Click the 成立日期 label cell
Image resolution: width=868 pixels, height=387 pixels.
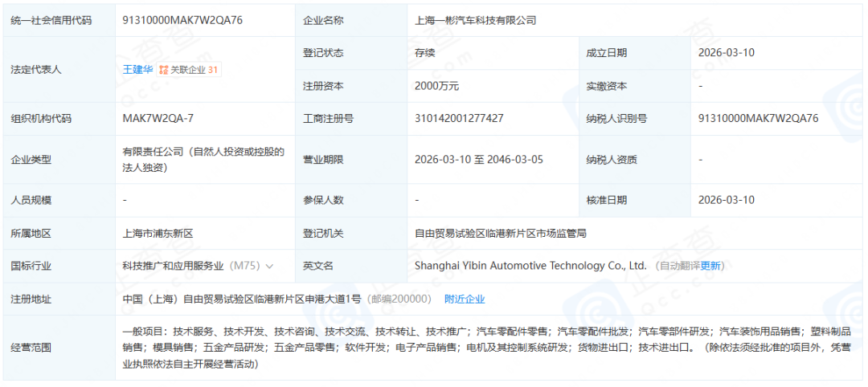pyautogui.click(x=635, y=53)
